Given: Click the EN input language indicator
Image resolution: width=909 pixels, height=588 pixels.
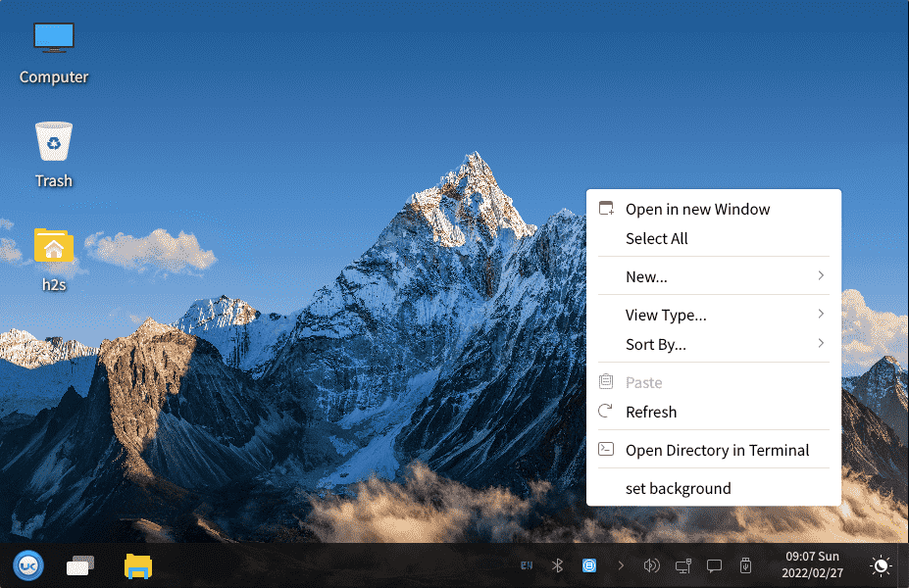Looking at the screenshot, I should (x=527, y=565).
